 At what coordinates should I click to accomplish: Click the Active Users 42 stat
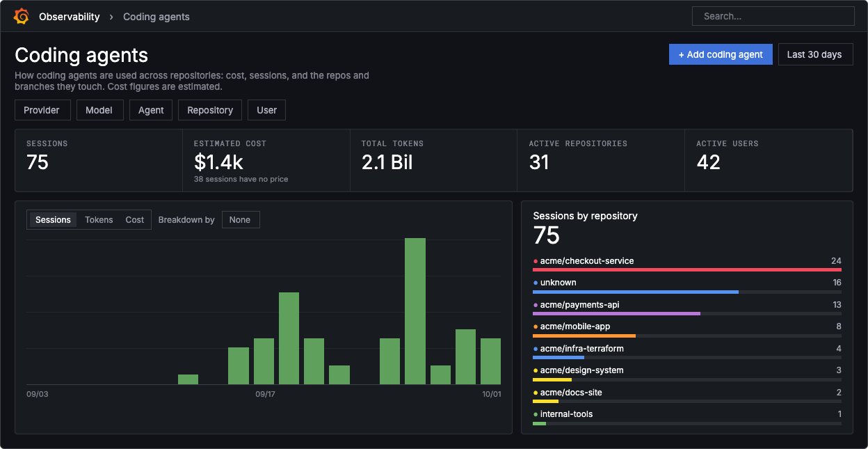click(708, 162)
